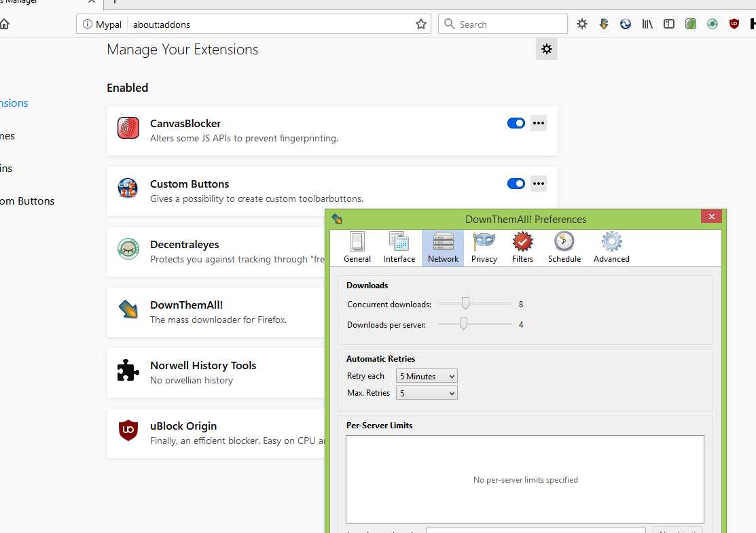This screenshot has height=533, width=756.
Task: Click the gear icon in browser toolbar
Action: [x=582, y=24]
